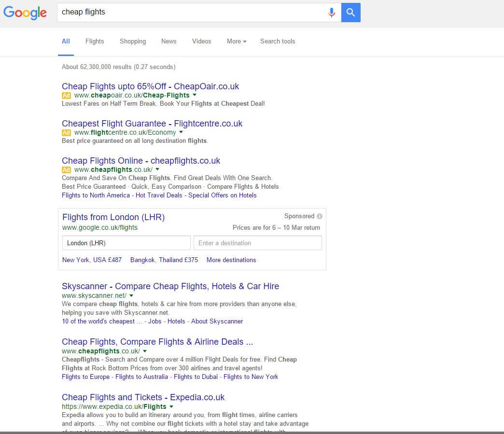Expand arrow next to cheapoair.co.uk URL

[195, 95]
